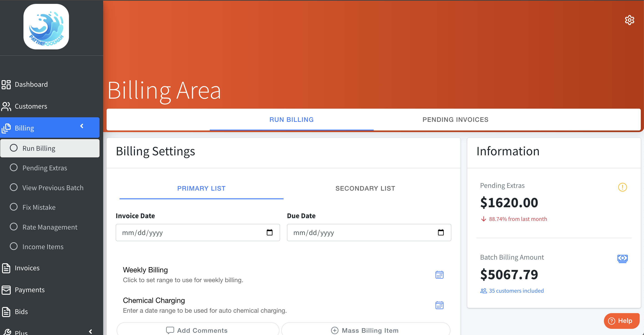
Task: Click the Chemical Charging calendar icon
Action: point(439,305)
